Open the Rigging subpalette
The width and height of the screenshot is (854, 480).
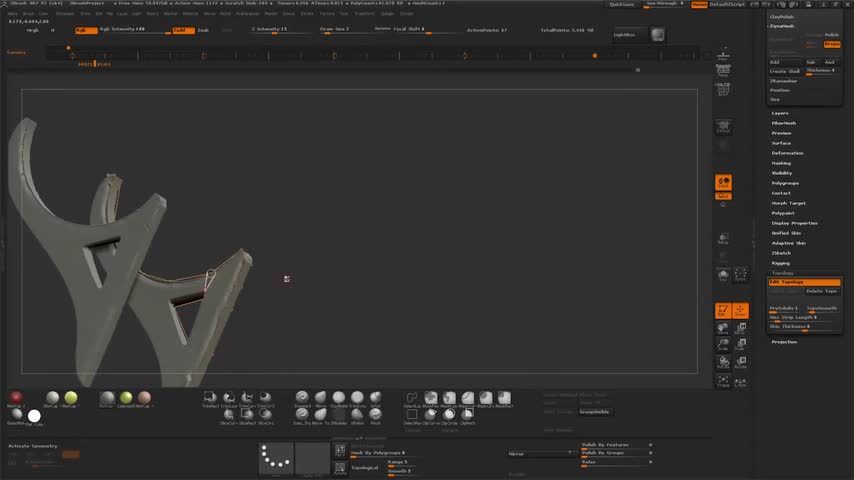[x=780, y=263]
